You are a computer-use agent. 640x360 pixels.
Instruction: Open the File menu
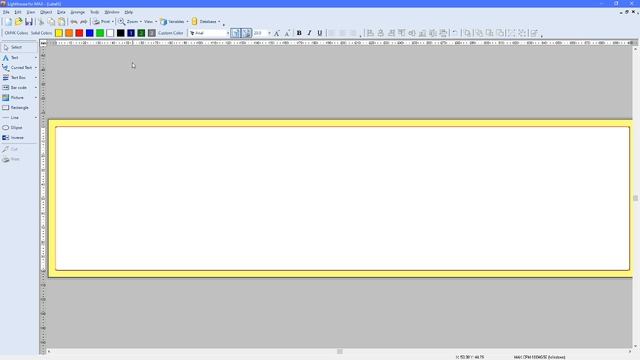tap(6, 12)
